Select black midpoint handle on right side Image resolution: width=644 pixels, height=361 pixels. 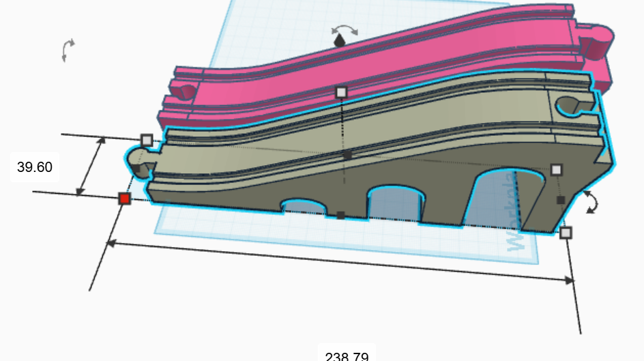click(560, 200)
